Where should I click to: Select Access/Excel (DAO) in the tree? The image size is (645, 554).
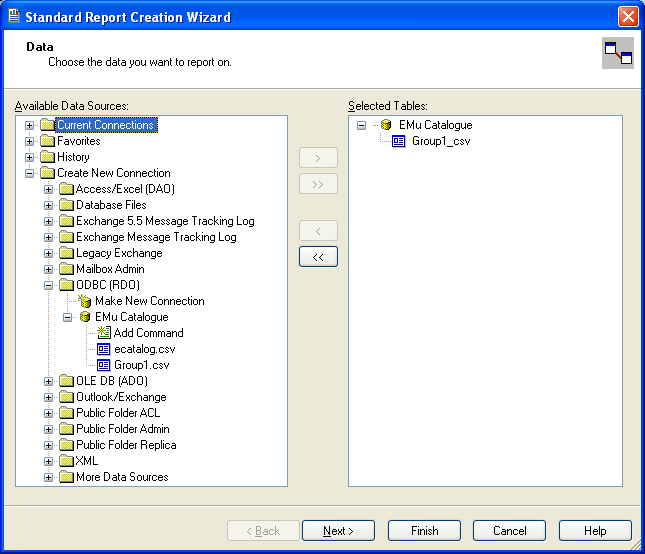(125, 189)
